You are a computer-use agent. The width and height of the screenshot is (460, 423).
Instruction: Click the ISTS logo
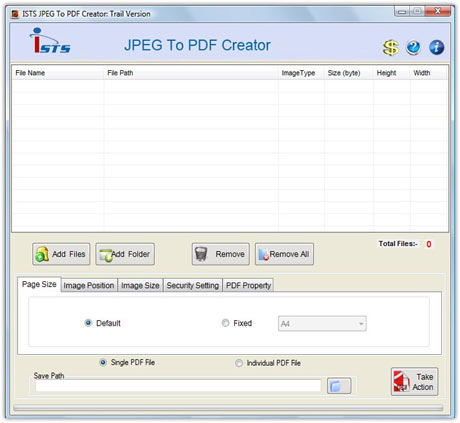click(x=50, y=41)
